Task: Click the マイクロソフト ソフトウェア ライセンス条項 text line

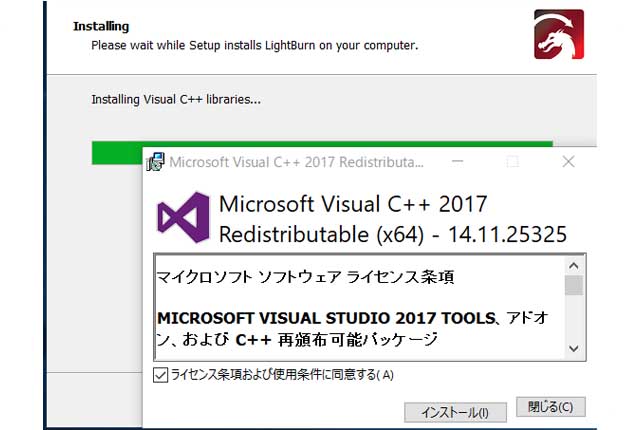Action: coord(305,277)
